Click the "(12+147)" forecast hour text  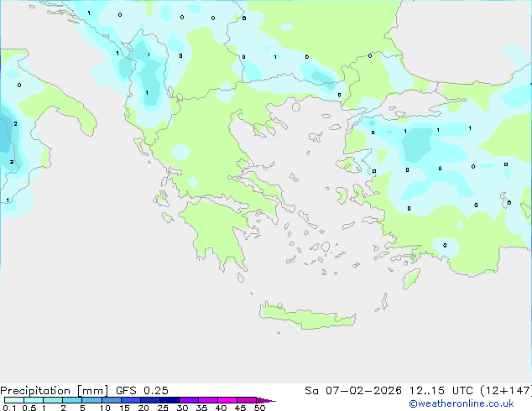[x=506, y=391]
